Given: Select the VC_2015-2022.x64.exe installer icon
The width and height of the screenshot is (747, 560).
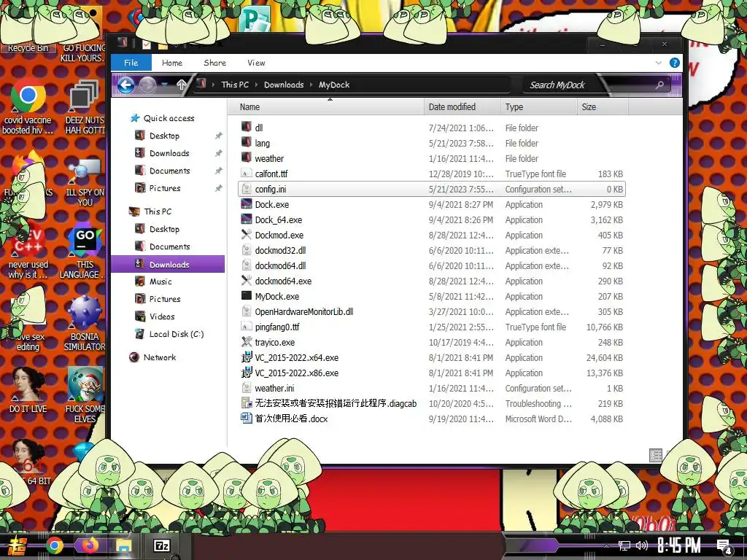Looking at the screenshot, I should [247, 357].
